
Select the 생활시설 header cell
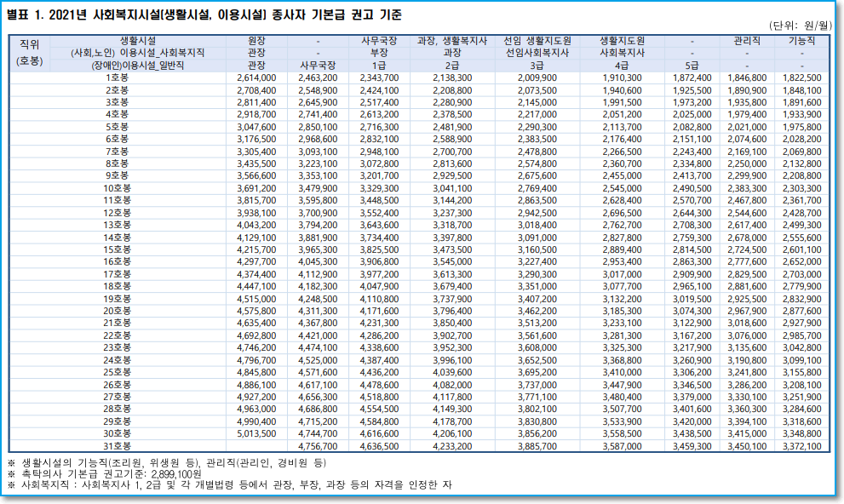coord(138,41)
